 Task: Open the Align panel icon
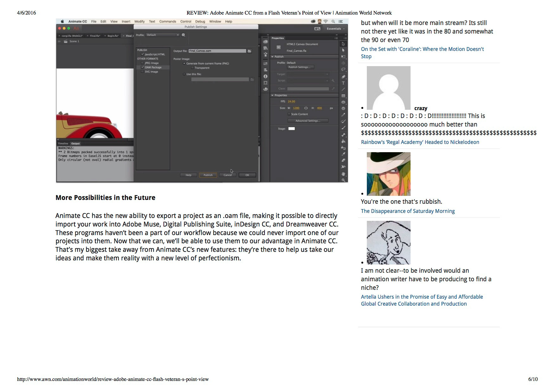pyautogui.click(x=265, y=70)
